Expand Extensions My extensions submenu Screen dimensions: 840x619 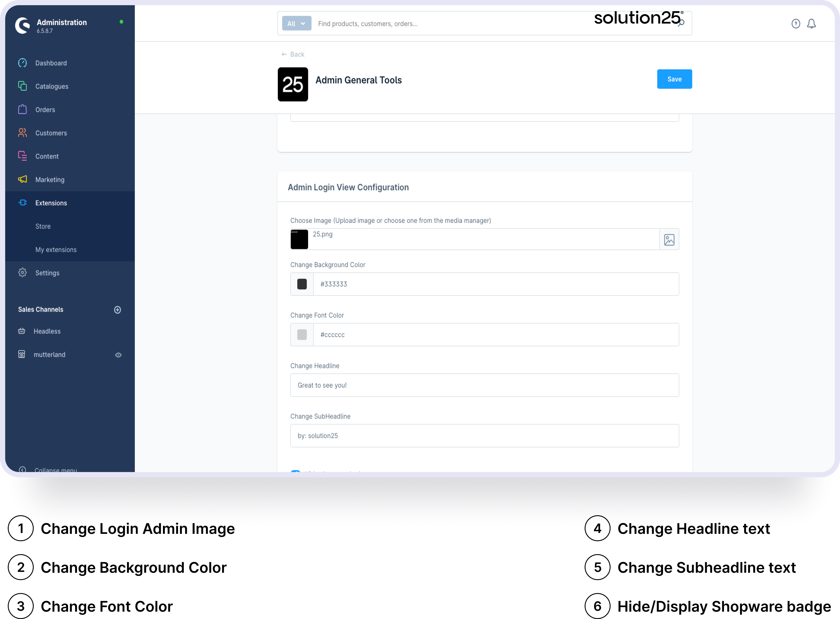click(x=56, y=249)
